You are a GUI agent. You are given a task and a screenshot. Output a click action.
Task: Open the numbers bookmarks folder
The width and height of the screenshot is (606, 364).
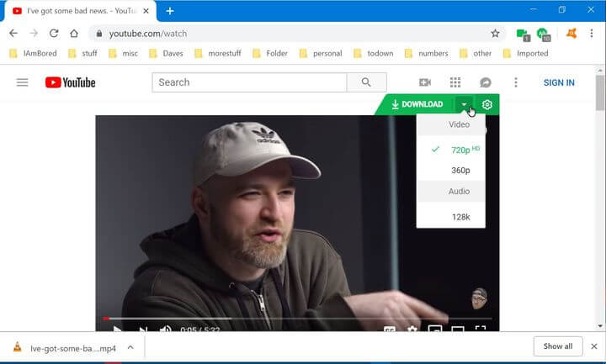tap(426, 53)
